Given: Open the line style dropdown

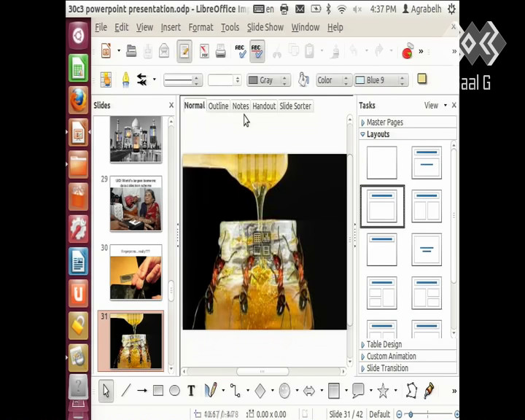Looking at the screenshot, I should tap(183, 80).
